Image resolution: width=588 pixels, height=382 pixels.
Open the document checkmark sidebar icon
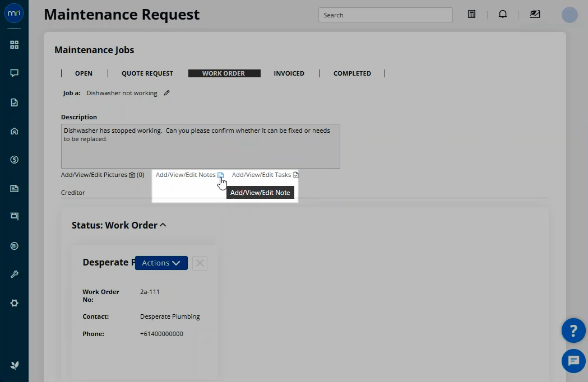click(14, 103)
